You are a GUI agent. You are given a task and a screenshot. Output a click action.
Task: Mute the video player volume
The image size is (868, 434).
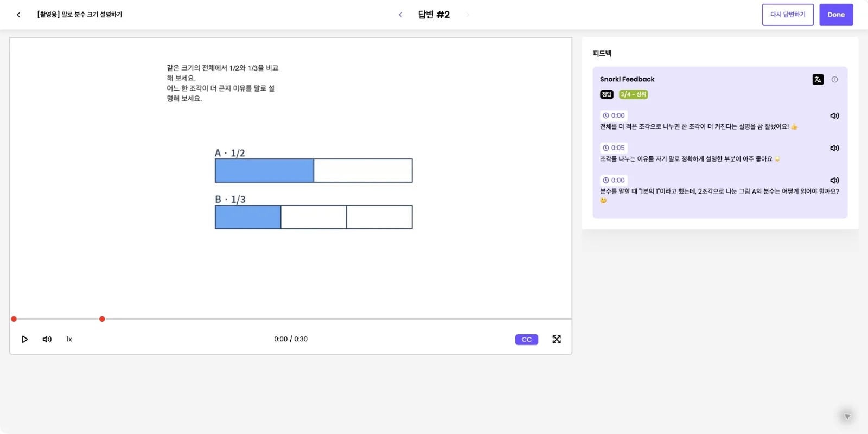coord(47,339)
